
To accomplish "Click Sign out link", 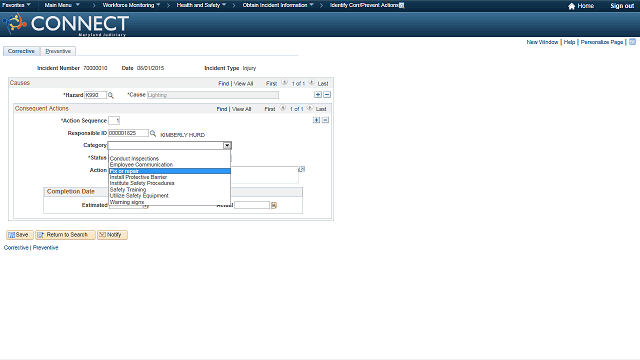I will click(622, 6).
